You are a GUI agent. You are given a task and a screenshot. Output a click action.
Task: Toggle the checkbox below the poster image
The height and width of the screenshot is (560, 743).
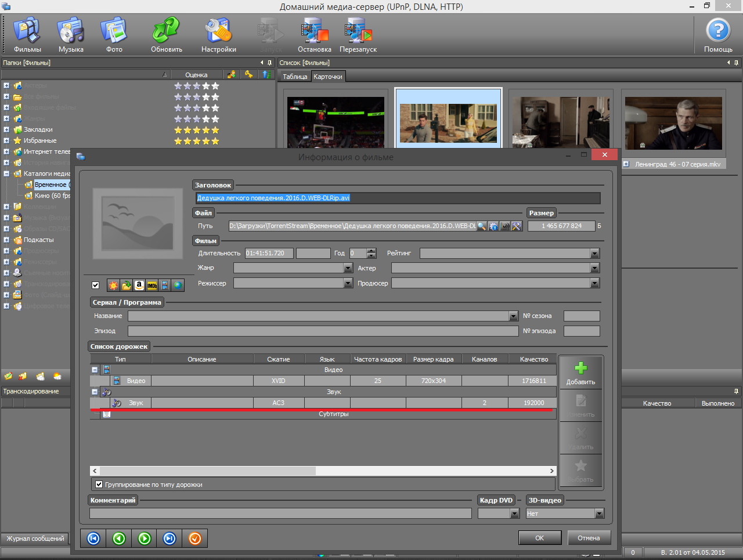pos(96,285)
